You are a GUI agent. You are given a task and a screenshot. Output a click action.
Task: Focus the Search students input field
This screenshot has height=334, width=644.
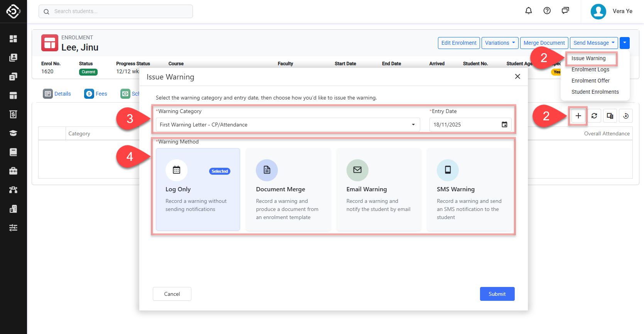click(x=116, y=12)
